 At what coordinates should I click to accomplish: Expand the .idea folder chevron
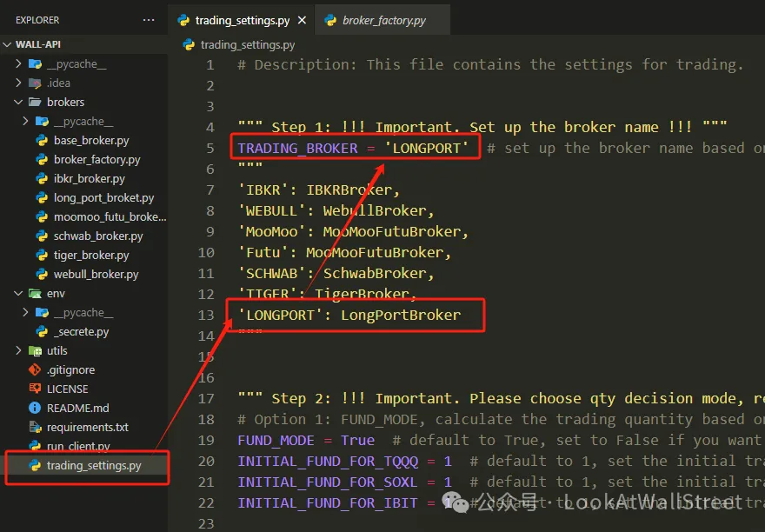click(x=19, y=83)
